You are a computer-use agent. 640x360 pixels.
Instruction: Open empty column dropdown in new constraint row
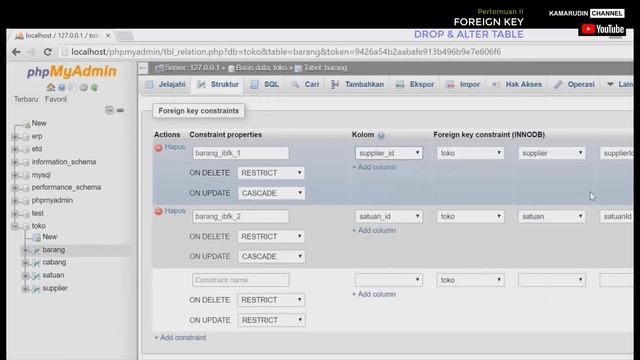[x=389, y=280]
